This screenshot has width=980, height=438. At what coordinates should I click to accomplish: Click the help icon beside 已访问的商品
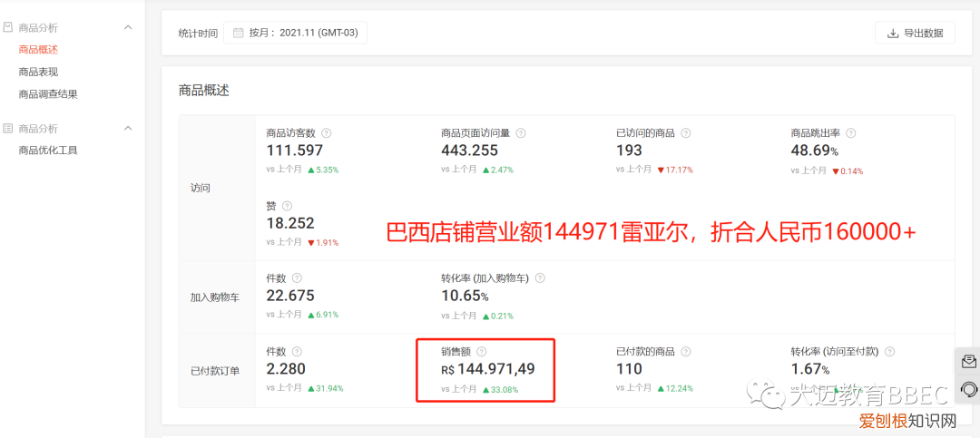(x=686, y=133)
